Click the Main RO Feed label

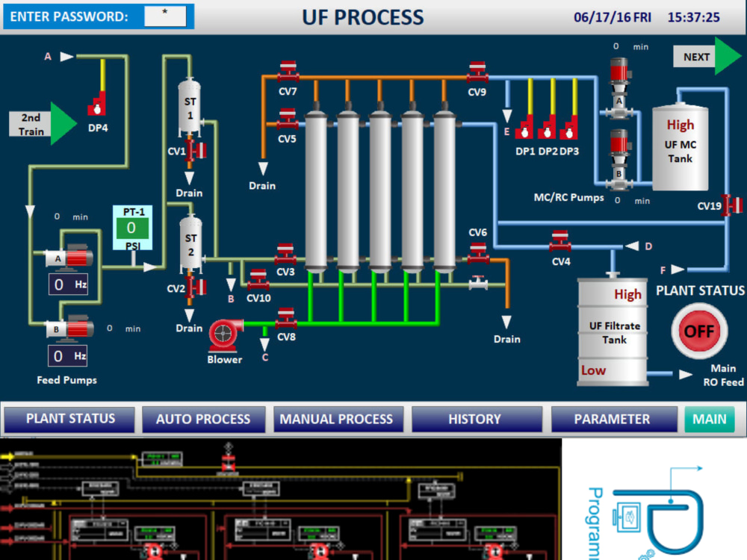click(x=723, y=376)
